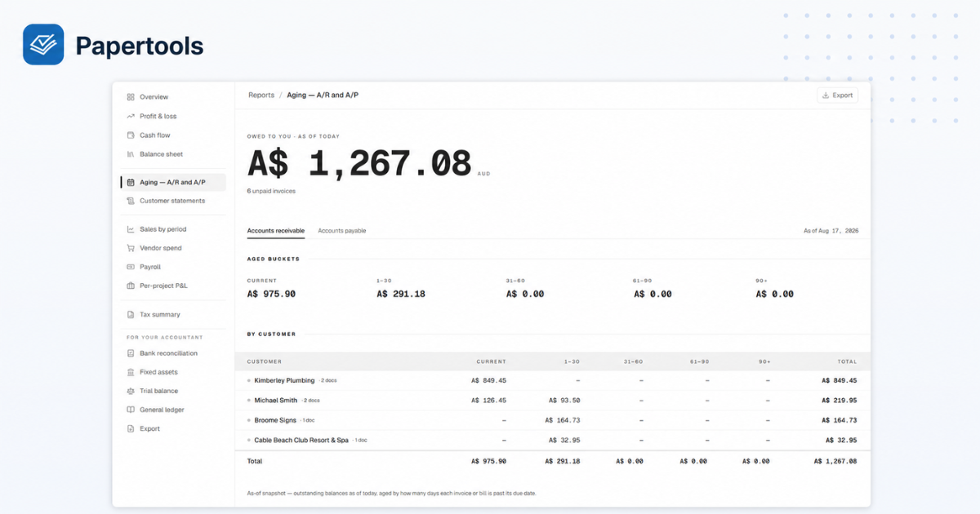This screenshot has width=980, height=514.
Task: Click the Profit & loss trend icon
Action: click(131, 116)
